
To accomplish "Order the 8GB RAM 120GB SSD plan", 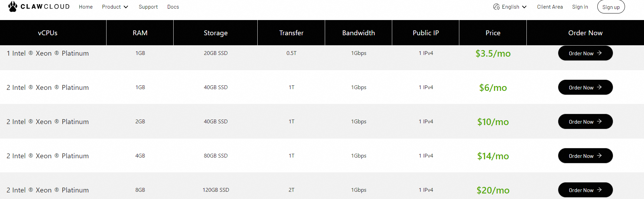I will [585, 190].
